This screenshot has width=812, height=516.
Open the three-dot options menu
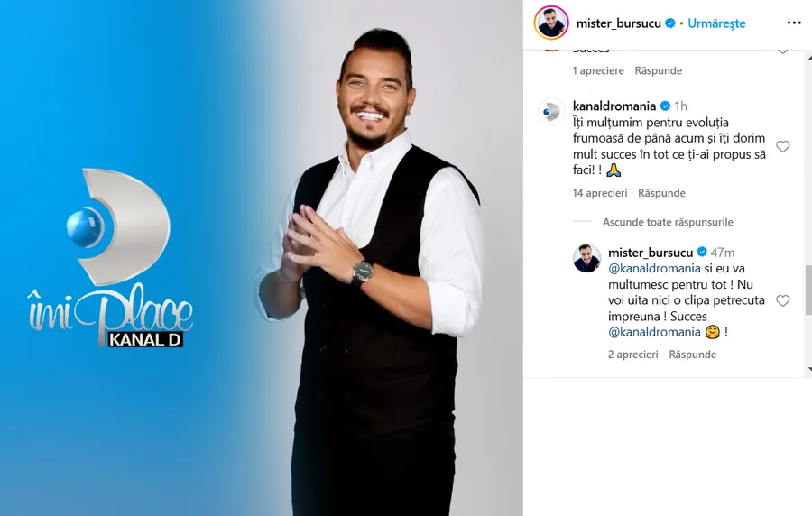pyautogui.click(x=794, y=23)
